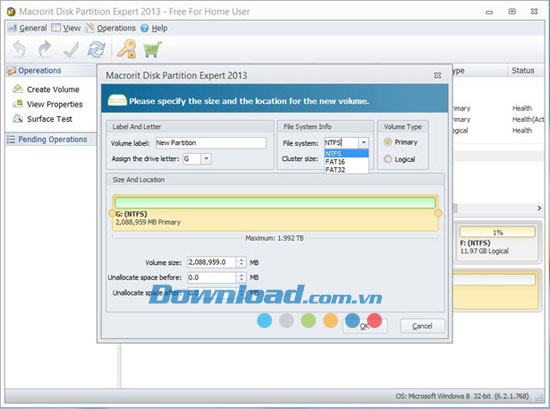Click the green G: partition bar
Screen dimensions: 550x409
click(x=275, y=203)
